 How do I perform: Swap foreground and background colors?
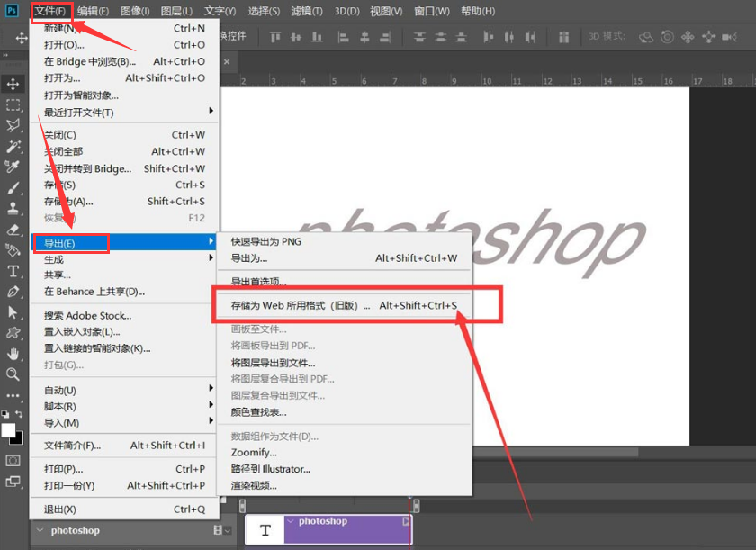click(x=19, y=414)
